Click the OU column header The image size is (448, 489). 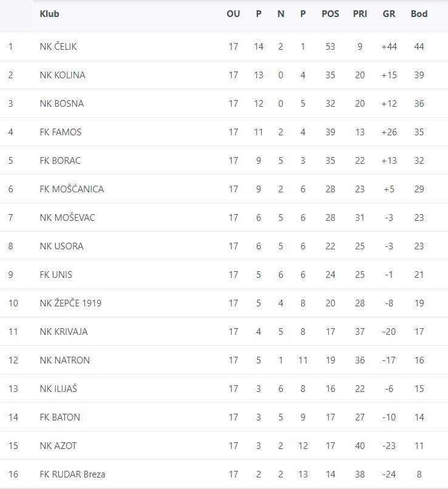pyautogui.click(x=233, y=14)
